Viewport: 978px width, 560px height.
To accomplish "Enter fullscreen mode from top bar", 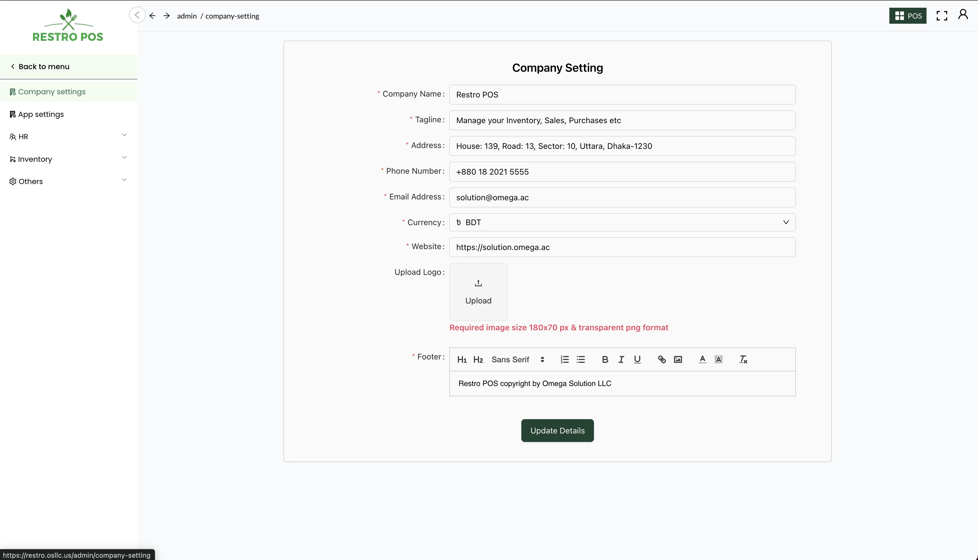I will (941, 16).
